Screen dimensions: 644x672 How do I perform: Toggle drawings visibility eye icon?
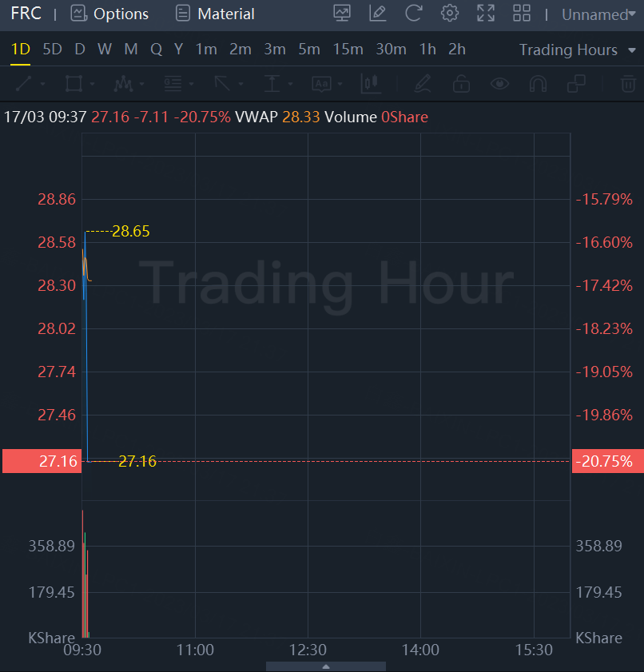tap(500, 84)
